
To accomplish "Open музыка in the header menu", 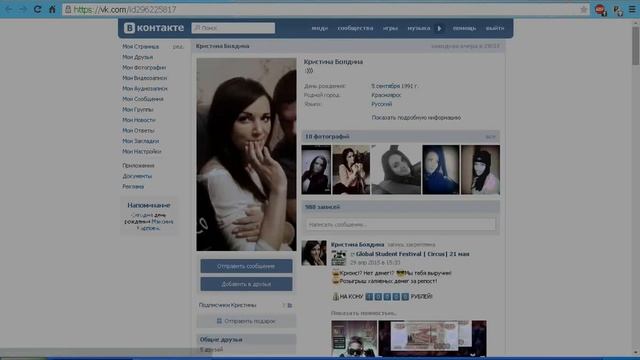I will (x=418, y=28).
